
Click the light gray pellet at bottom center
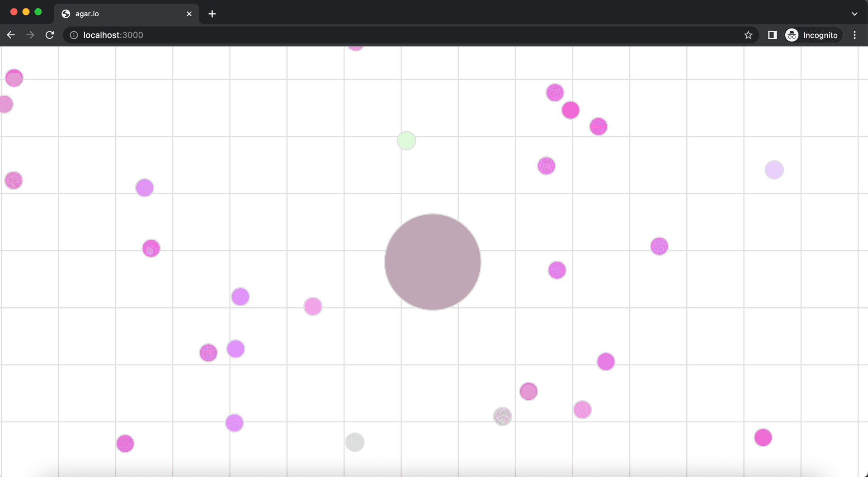tap(355, 442)
